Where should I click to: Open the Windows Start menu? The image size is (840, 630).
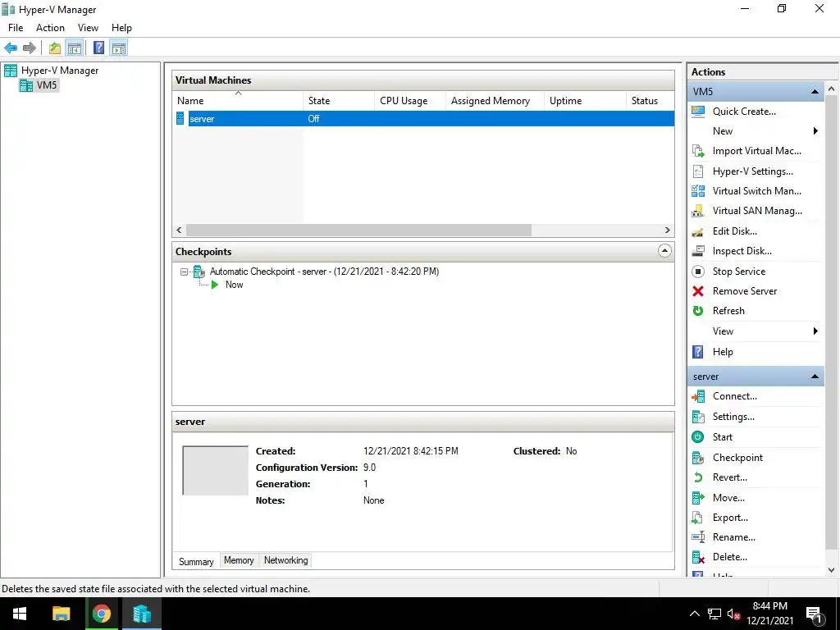(20, 614)
